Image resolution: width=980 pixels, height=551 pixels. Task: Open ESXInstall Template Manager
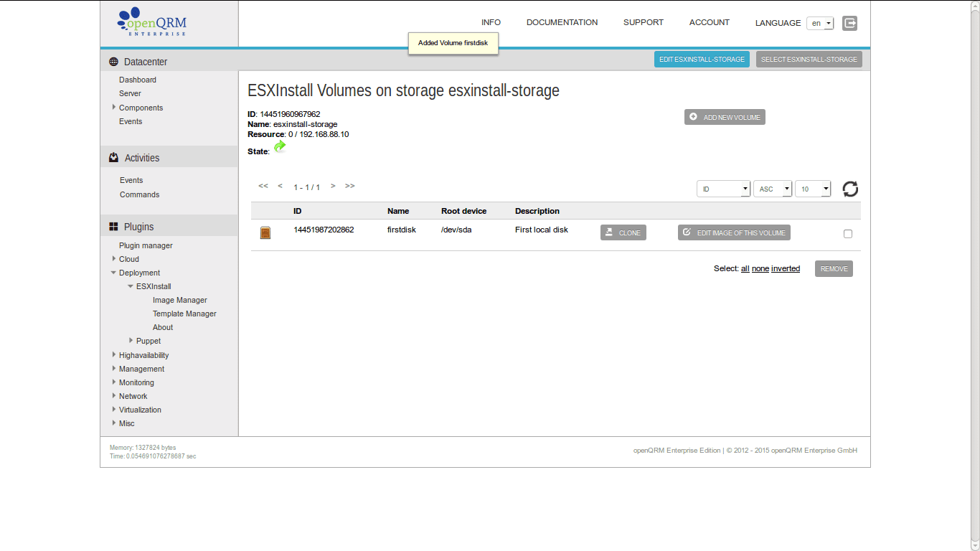[x=184, y=314]
